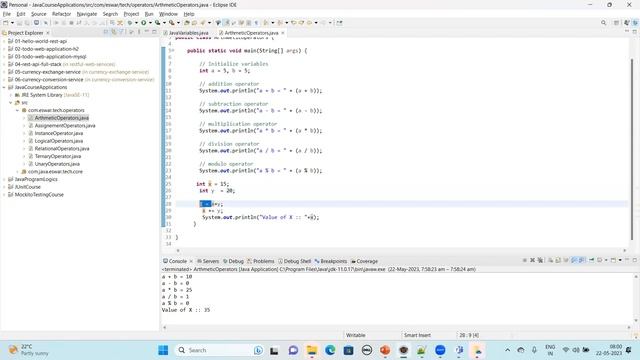The height and width of the screenshot is (360, 640).
Task: Collapse the JavaCourseApplications project
Action: click(x=4, y=87)
